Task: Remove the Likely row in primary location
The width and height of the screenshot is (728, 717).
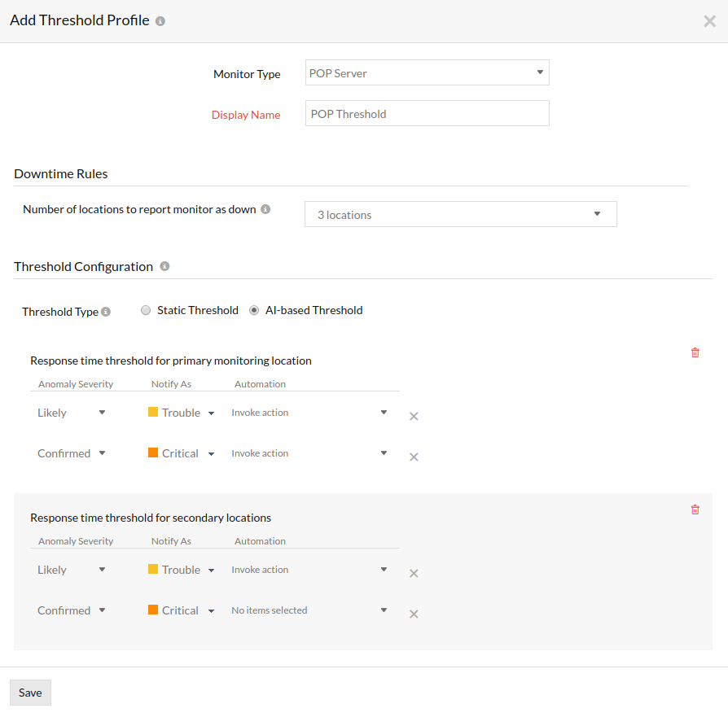Action: pos(414,416)
